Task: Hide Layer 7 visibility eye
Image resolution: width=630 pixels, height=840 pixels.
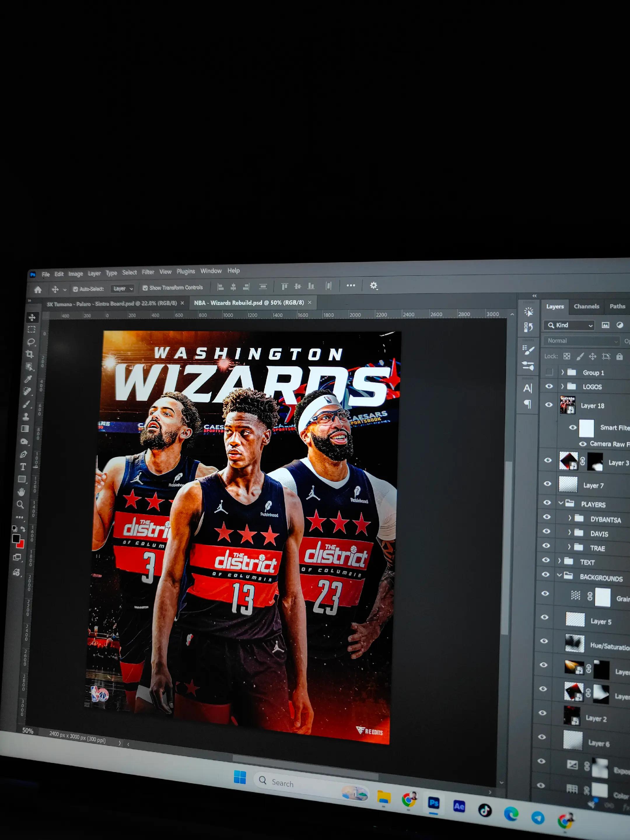Action: [547, 484]
